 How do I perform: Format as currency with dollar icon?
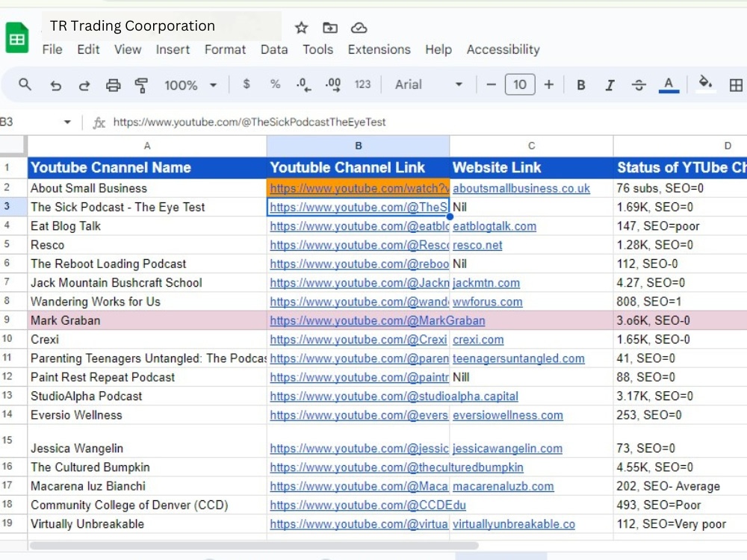(x=247, y=84)
